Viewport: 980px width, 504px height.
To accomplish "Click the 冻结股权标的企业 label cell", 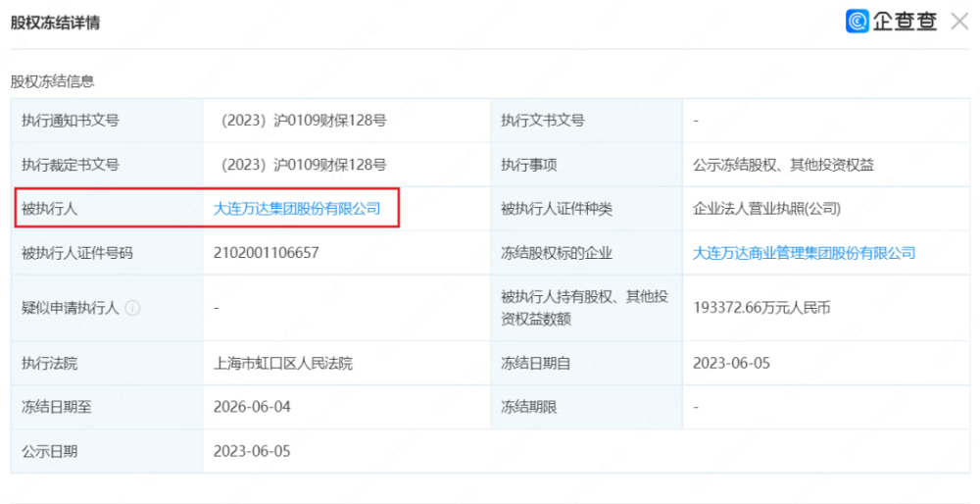I will pyautogui.click(x=586, y=253).
